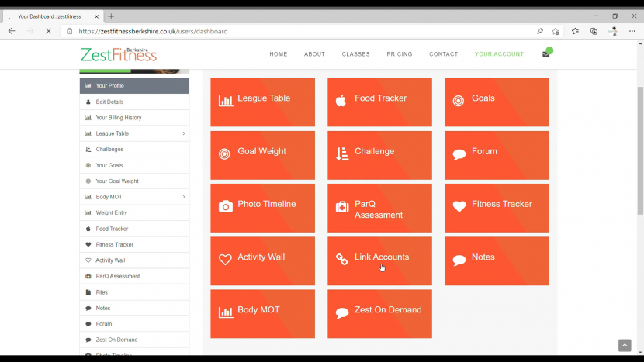Click the browser back arrow

click(x=12, y=31)
